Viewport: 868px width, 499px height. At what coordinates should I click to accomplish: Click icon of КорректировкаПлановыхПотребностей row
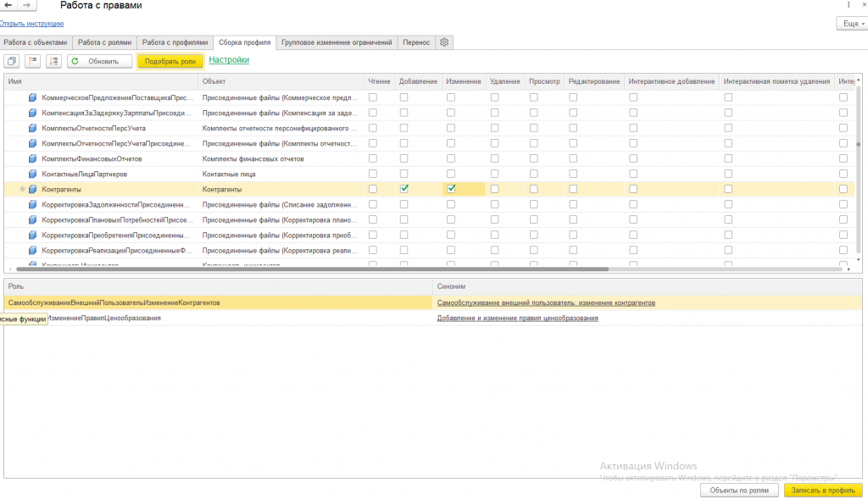coord(33,219)
